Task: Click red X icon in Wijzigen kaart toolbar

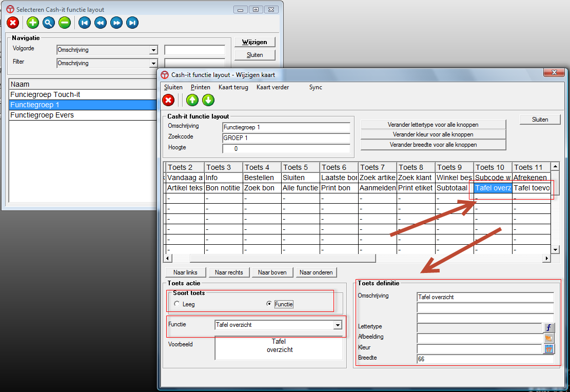Action: point(168,100)
